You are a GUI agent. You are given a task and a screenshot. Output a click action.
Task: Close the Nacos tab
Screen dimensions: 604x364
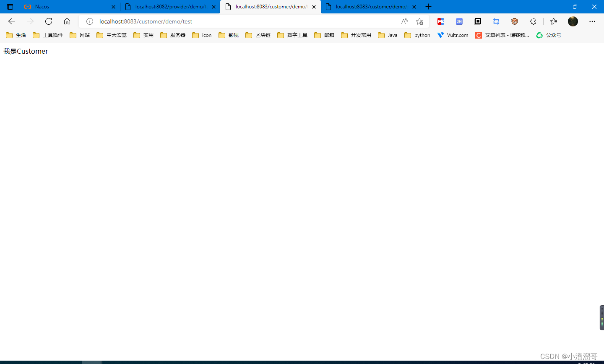pyautogui.click(x=113, y=7)
